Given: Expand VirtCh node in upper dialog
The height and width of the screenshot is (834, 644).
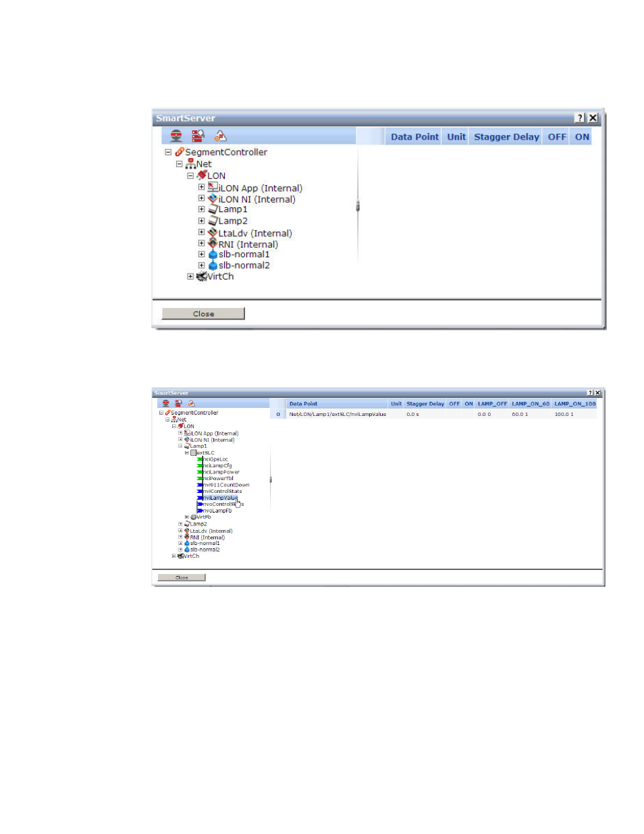Looking at the screenshot, I should click(x=190, y=276).
